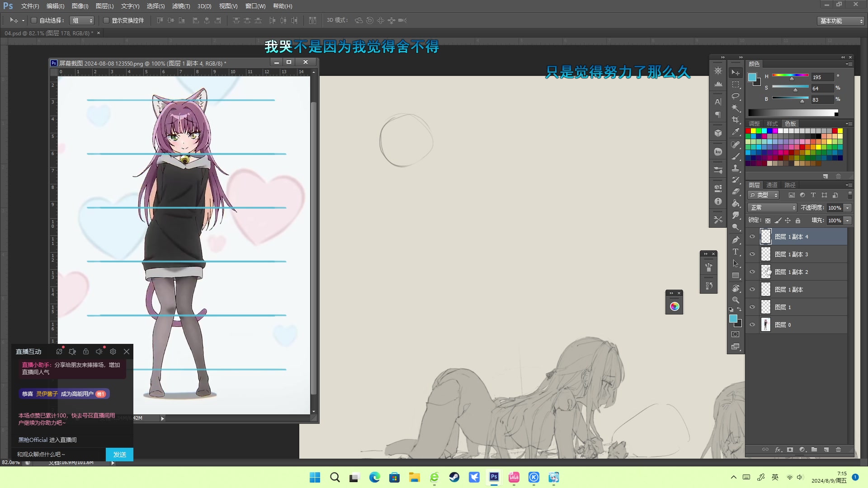Image resolution: width=868 pixels, height=488 pixels.
Task: Select the Magic Wand tool
Action: click(x=736, y=108)
